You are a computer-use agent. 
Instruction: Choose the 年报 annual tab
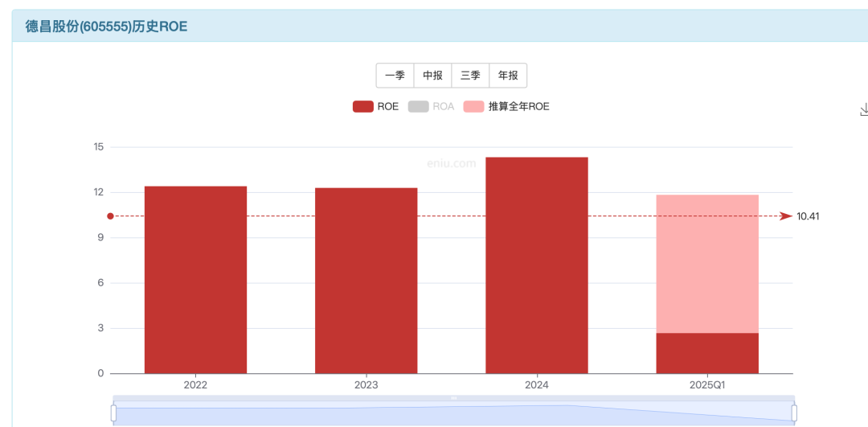[x=508, y=76]
